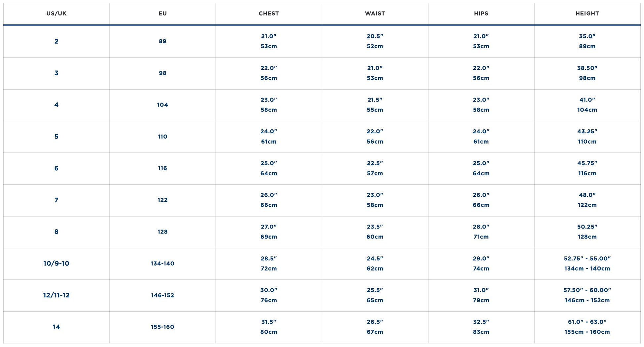Screen dimensions: 644x347
Task: Select the HIPS column header
Action: [481, 14]
